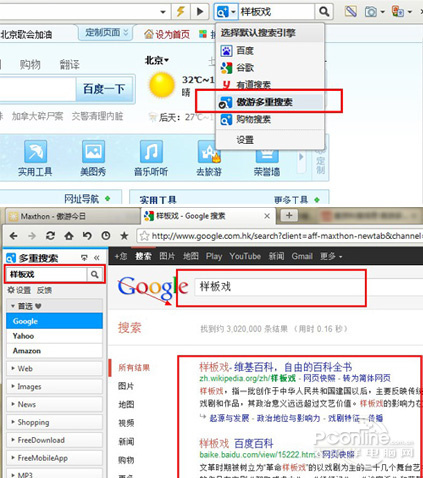Close the 样板戏 - Google 搜索 tab

(x=267, y=216)
